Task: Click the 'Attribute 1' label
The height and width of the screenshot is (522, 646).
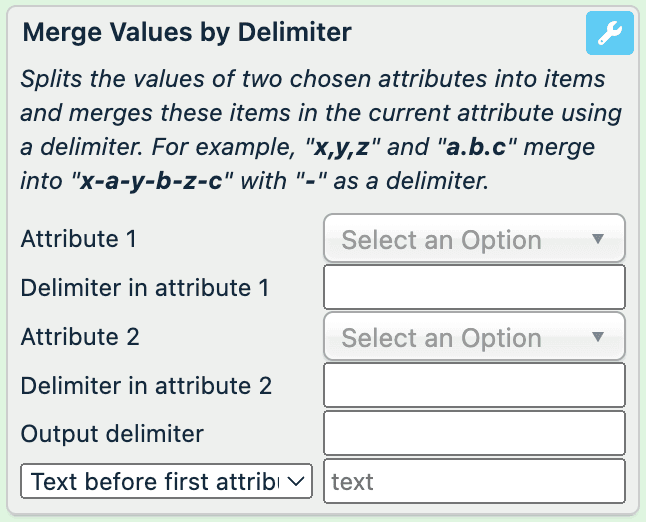Action: (78, 240)
